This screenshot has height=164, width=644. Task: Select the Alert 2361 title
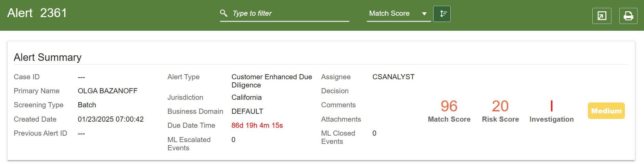[x=37, y=13]
